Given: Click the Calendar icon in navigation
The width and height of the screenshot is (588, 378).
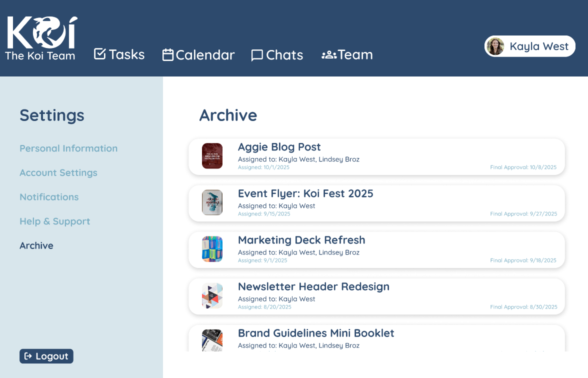Looking at the screenshot, I should point(168,54).
